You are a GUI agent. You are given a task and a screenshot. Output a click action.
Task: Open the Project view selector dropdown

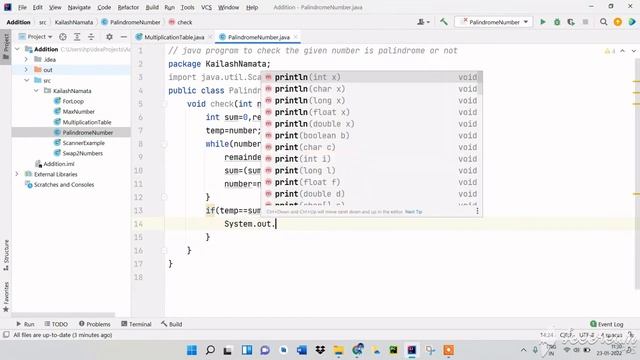coord(36,37)
